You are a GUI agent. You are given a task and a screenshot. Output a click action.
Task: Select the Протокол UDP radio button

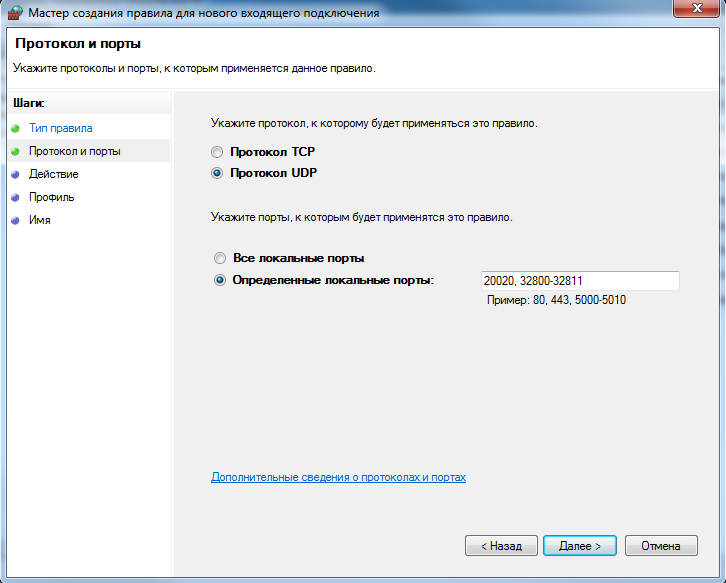tap(217, 173)
